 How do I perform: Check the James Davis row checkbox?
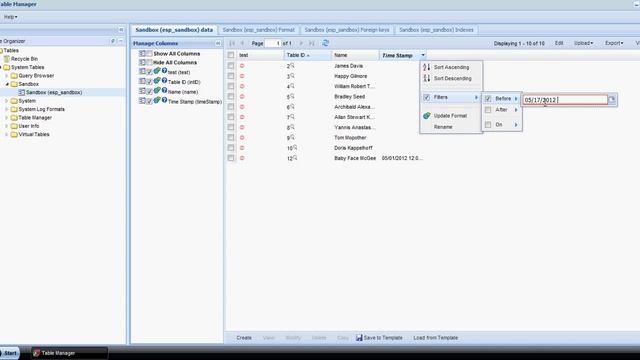[231, 66]
